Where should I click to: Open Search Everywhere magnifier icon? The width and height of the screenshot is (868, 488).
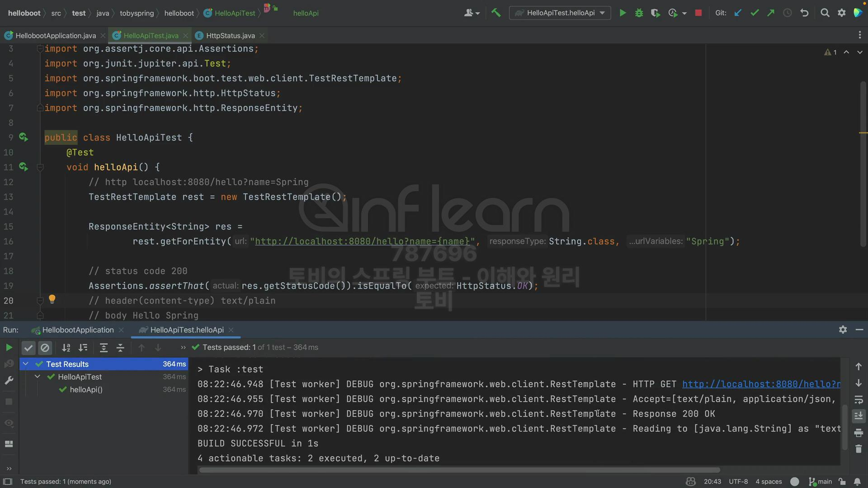(x=825, y=13)
